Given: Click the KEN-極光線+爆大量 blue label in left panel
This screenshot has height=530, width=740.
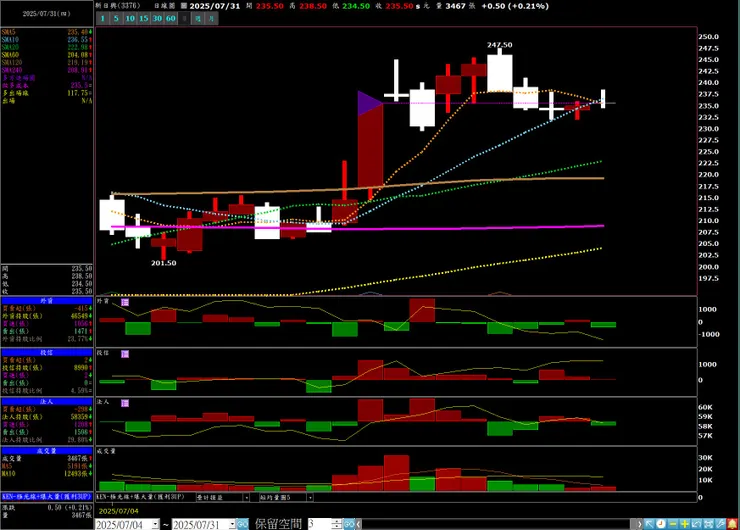Looking at the screenshot, I should (x=47, y=497).
